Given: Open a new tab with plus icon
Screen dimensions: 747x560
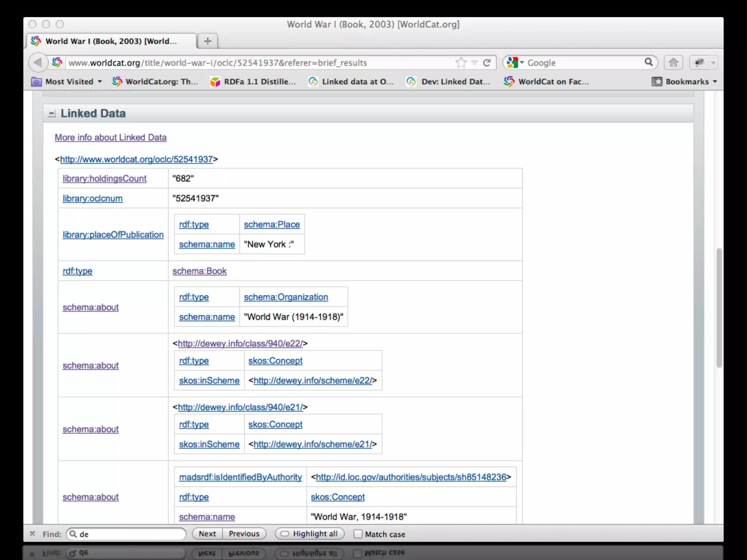Looking at the screenshot, I should tap(208, 41).
